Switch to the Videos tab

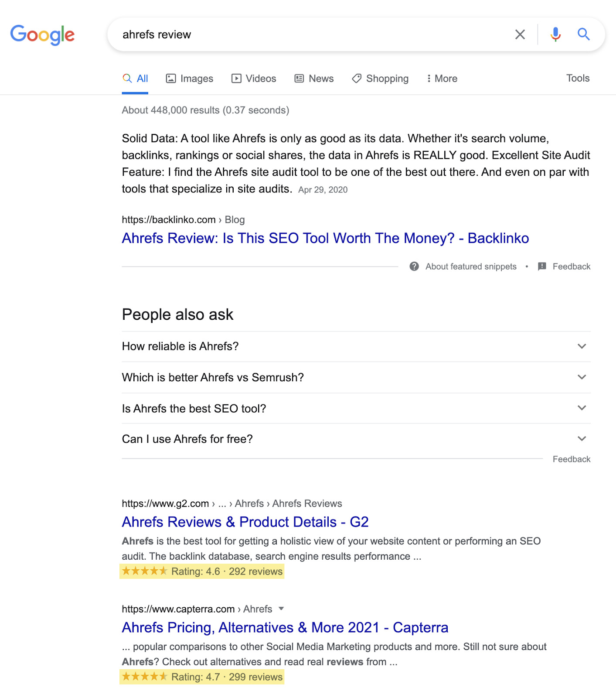pyautogui.click(x=254, y=79)
